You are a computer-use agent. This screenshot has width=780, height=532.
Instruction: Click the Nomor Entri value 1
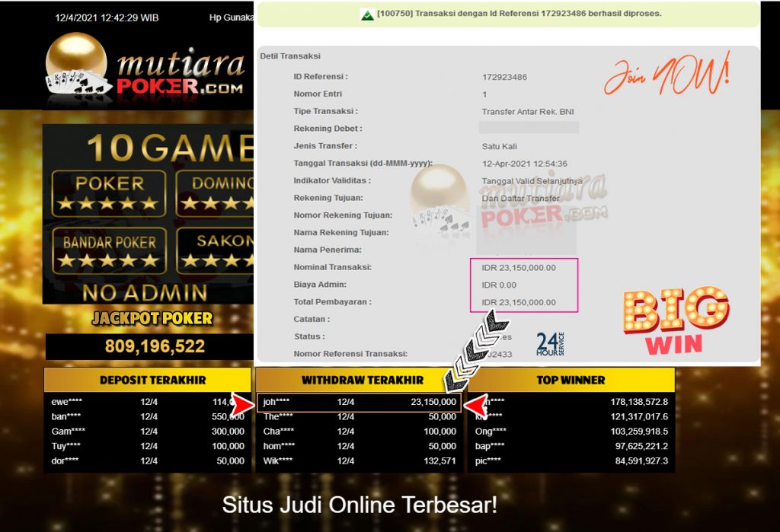(484, 94)
